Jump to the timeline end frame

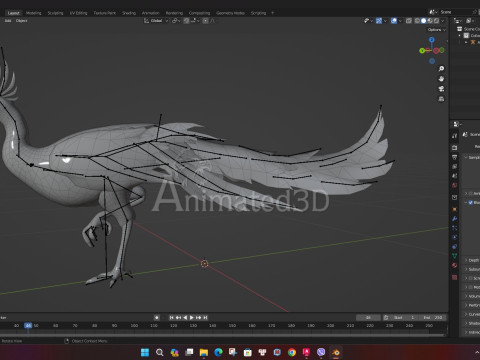click(x=205, y=318)
